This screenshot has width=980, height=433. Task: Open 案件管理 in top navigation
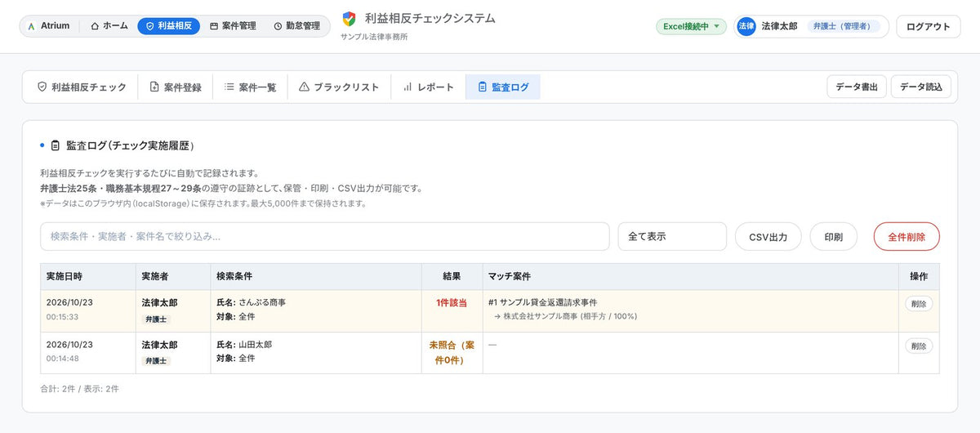[x=233, y=26]
